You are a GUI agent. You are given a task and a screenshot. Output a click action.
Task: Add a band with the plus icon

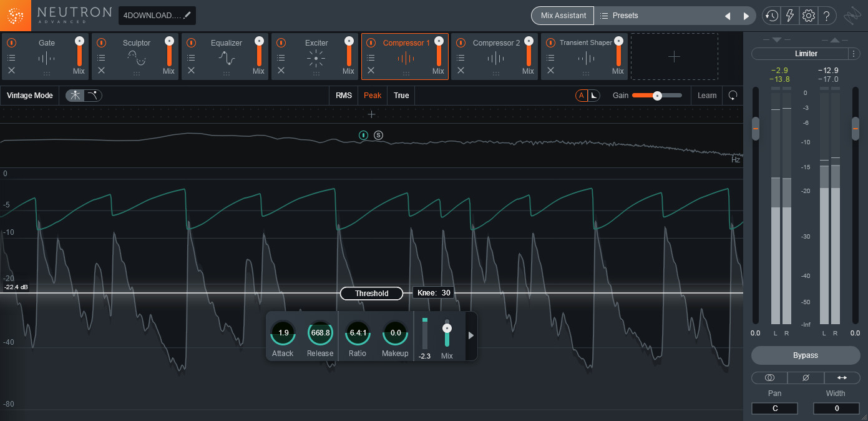[371, 114]
